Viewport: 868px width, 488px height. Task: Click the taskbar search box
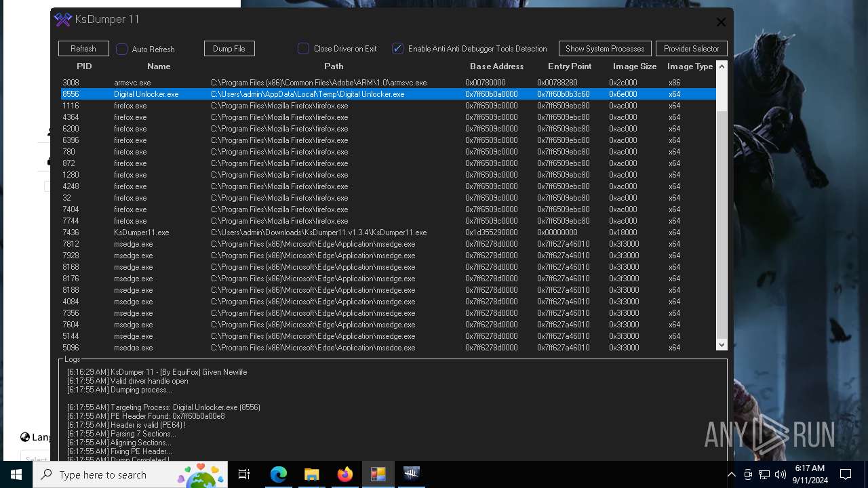(x=130, y=474)
